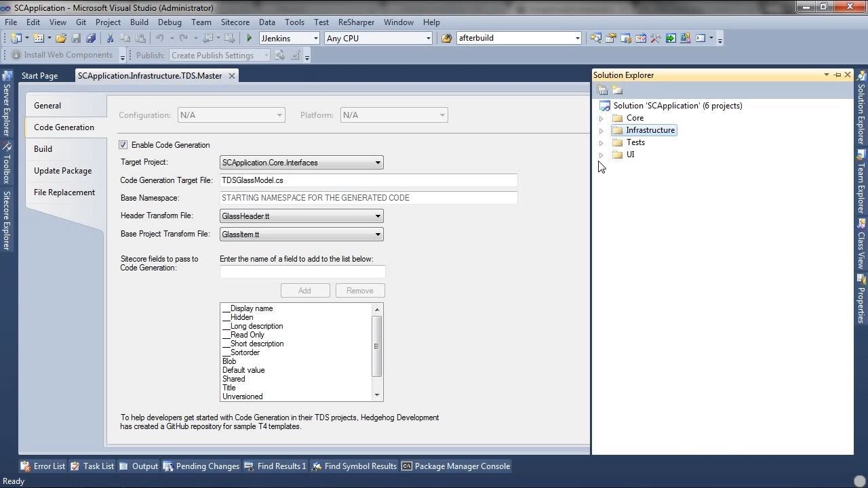This screenshot has width=868, height=488.
Task: Start debugging with the green play icon
Action: coord(250,39)
